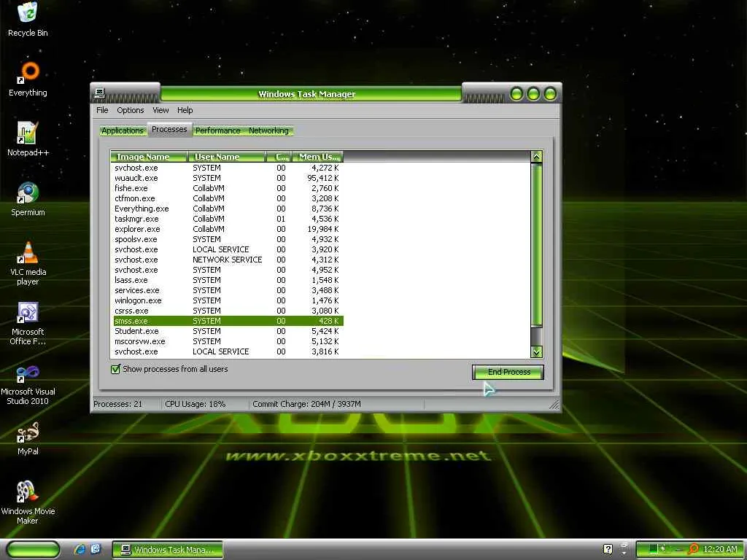The image size is (747, 560).
Task: Toggle Show processes from all users checkbox
Action: (115, 369)
